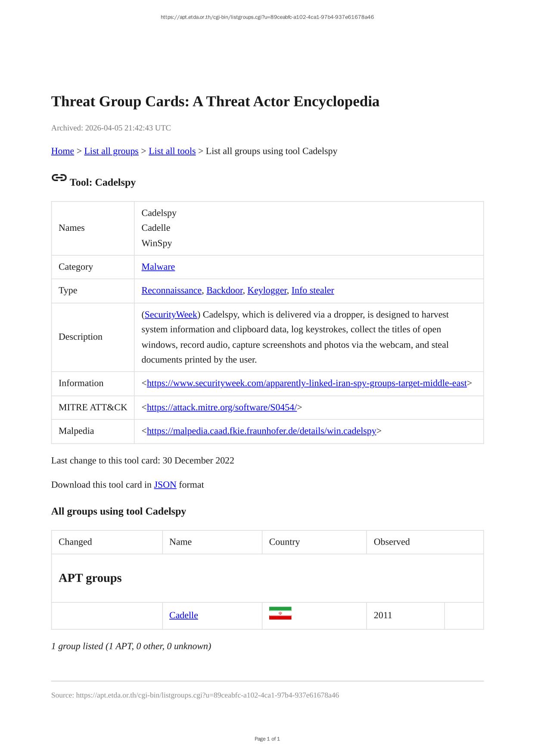Screen dimensions: 535x756
Task: Open the Malware category link
Action: coord(158,267)
